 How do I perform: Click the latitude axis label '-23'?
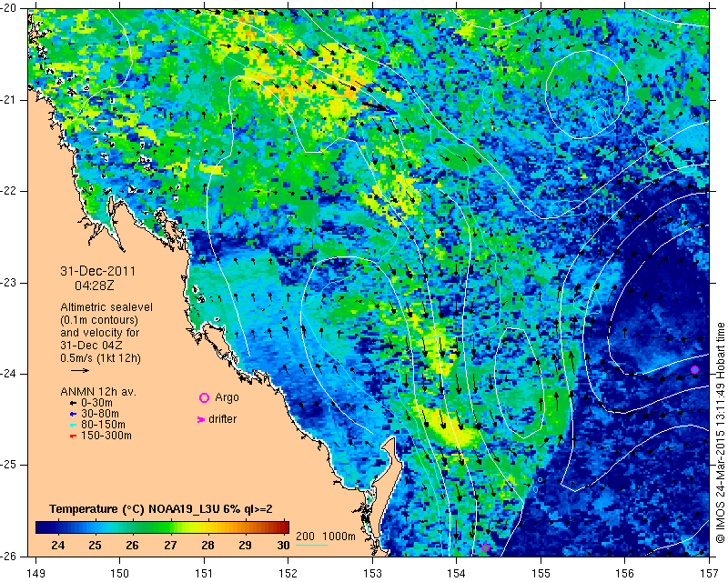tap(9, 283)
